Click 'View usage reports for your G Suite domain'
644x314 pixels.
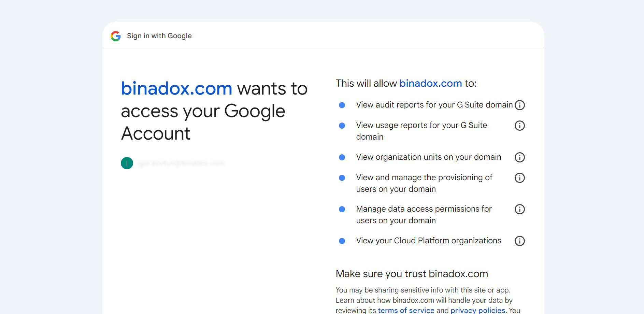421,131
